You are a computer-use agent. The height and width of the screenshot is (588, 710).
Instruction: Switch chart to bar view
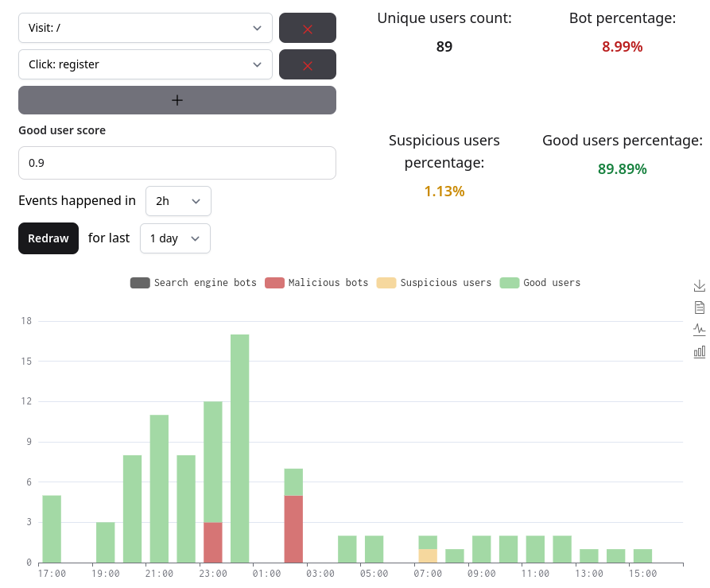pyautogui.click(x=700, y=351)
